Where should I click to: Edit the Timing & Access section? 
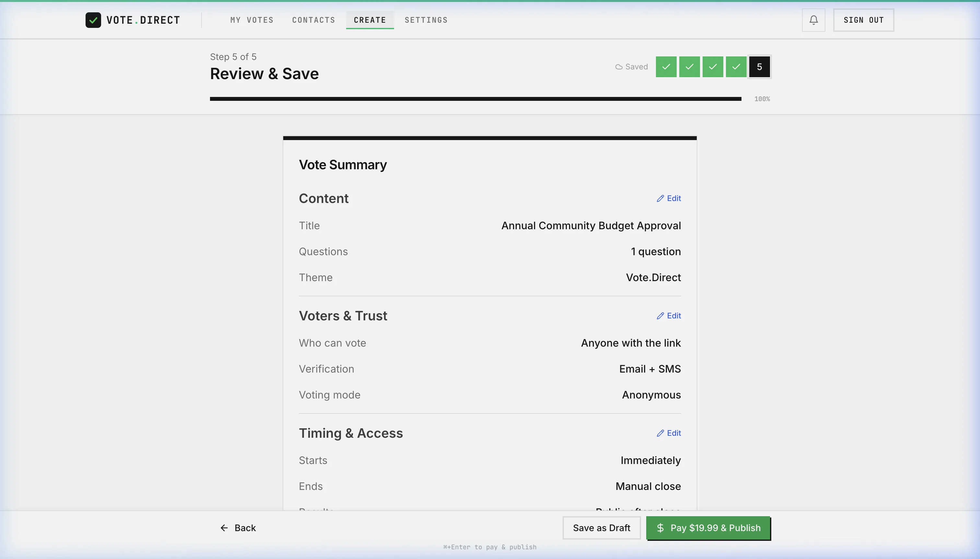click(x=669, y=433)
